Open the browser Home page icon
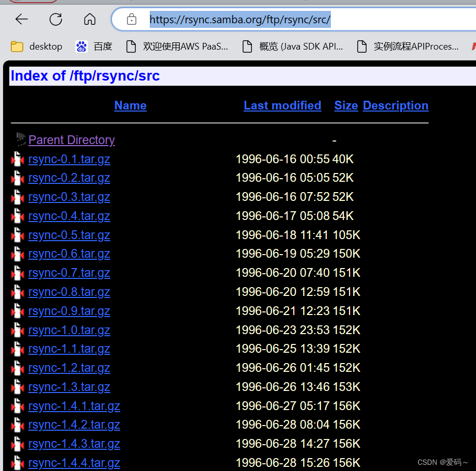Image resolution: width=476 pixels, height=471 pixels. (x=89, y=19)
